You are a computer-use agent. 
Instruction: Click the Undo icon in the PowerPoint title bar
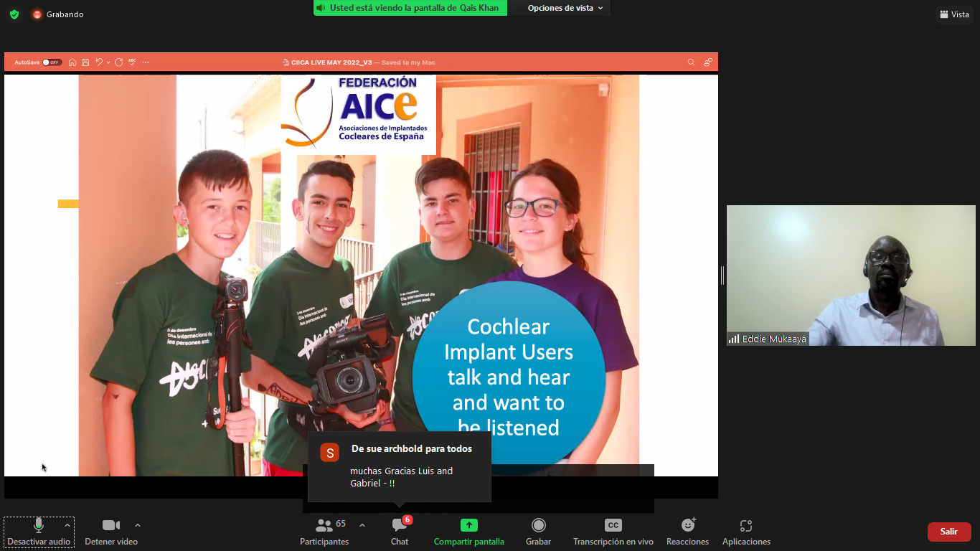pyautogui.click(x=99, y=62)
